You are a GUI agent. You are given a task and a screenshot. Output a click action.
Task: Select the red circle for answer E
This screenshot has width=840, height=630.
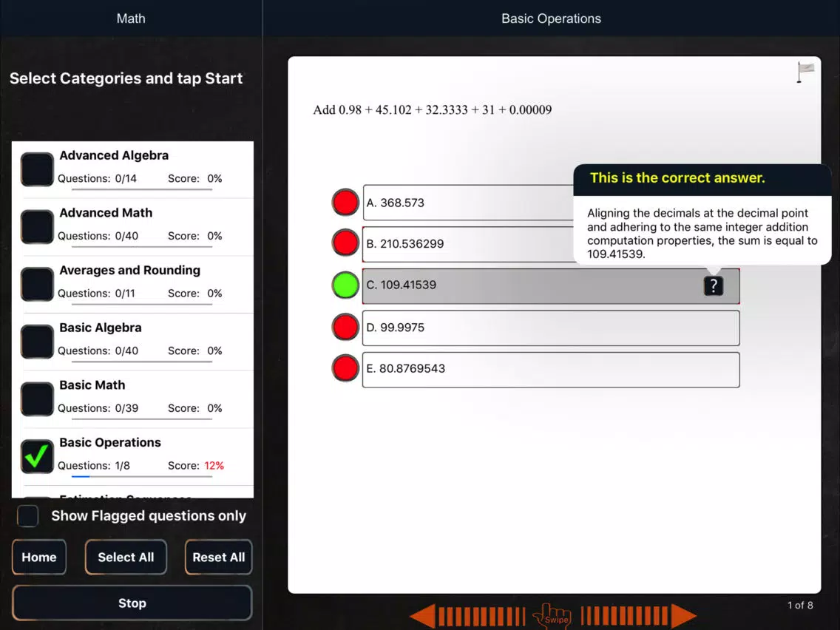click(x=345, y=368)
